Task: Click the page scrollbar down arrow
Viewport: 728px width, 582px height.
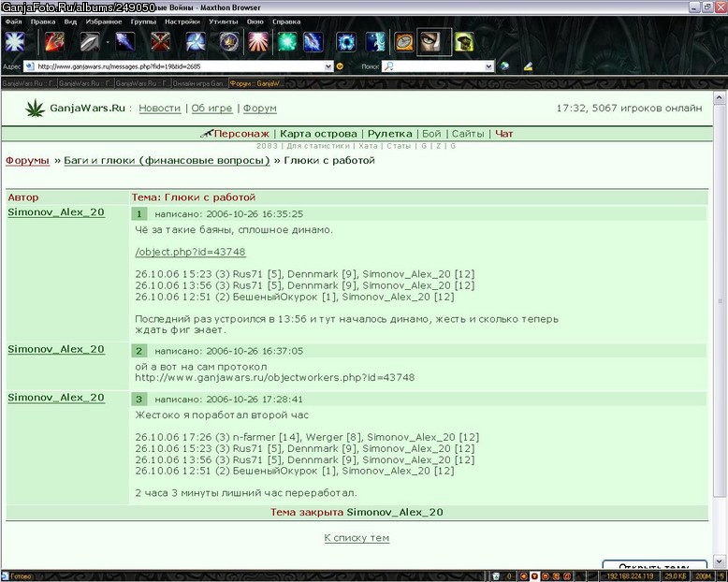Action: tap(719, 561)
